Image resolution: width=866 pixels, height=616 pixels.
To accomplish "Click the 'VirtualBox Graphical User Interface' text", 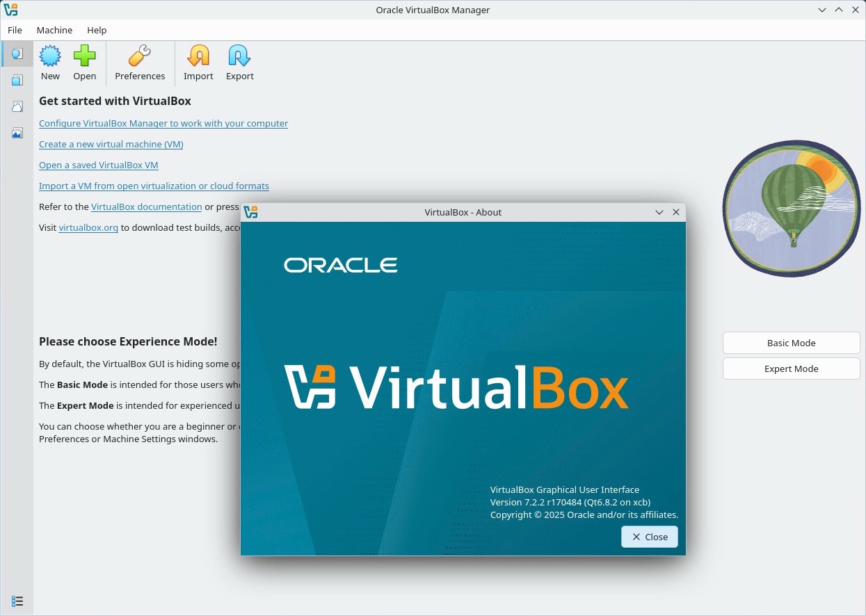I will (565, 489).
